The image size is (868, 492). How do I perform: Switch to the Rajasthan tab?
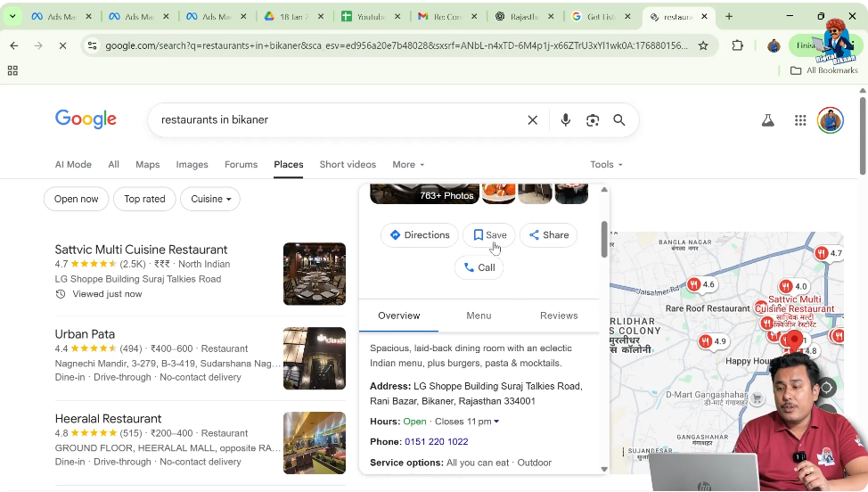point(525,17)
